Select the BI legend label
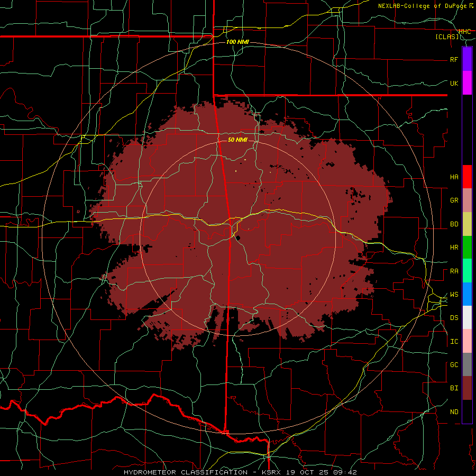 [x=454, y=388]
